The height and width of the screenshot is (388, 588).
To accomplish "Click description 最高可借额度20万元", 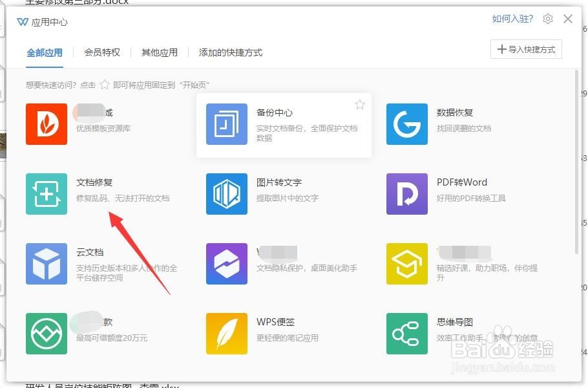I will pyautogui.click(x=112, y=338).
